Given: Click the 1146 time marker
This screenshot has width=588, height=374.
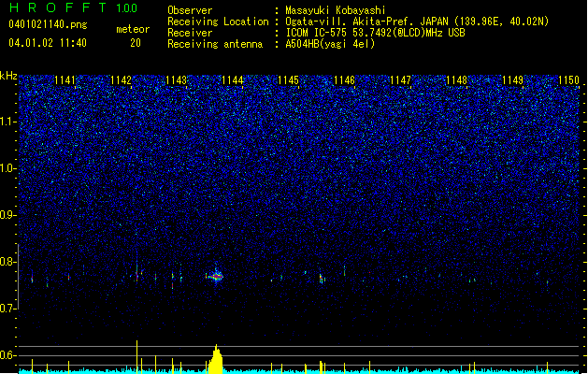Looking at the screenshot, I should point(344,80).
